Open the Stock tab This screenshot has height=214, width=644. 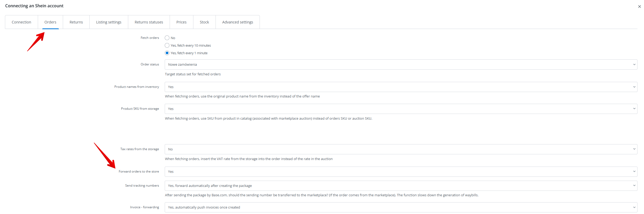click(204, 22)
